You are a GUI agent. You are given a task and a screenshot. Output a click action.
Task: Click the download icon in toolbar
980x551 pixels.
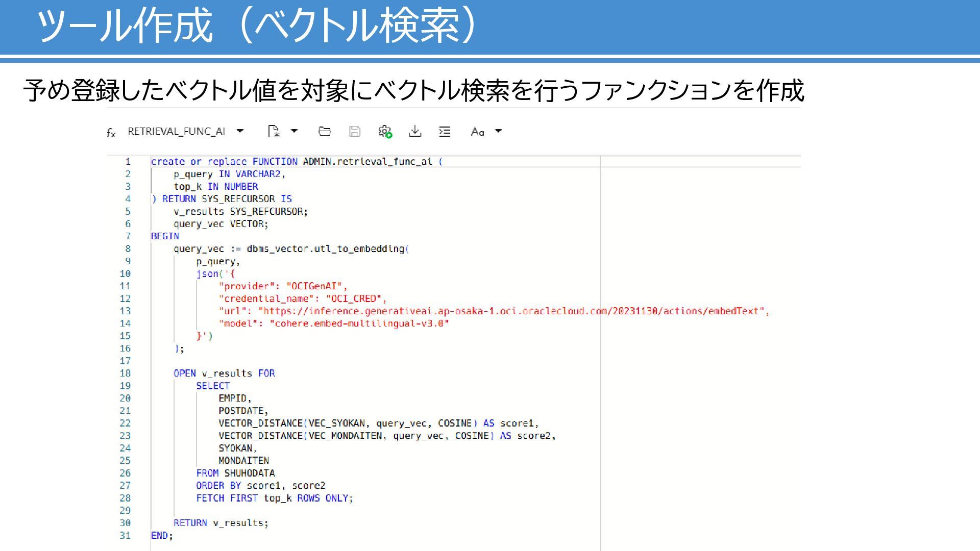pos(415,132)
